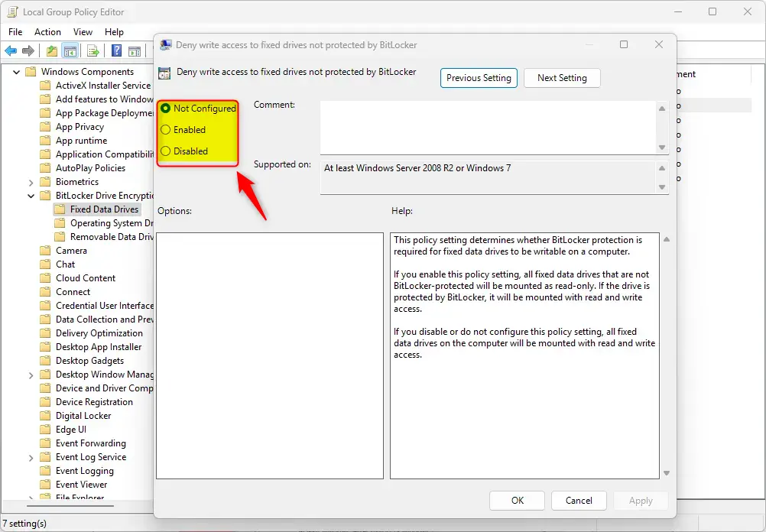Click the Edge UI folder icon
Viewport: 766px width, 532px height.
pos(45,430)
